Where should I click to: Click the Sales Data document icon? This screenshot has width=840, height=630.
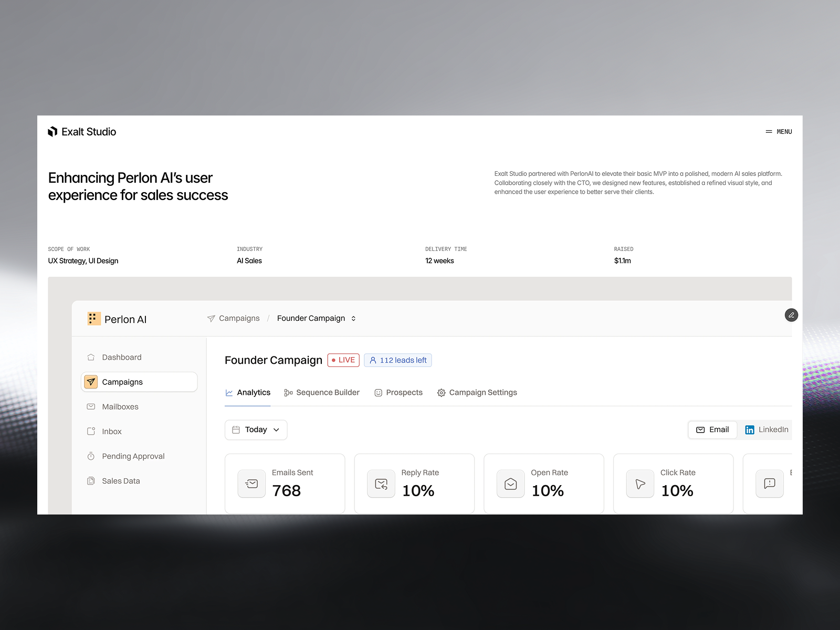pyautogui.click(x=91, y=480)
